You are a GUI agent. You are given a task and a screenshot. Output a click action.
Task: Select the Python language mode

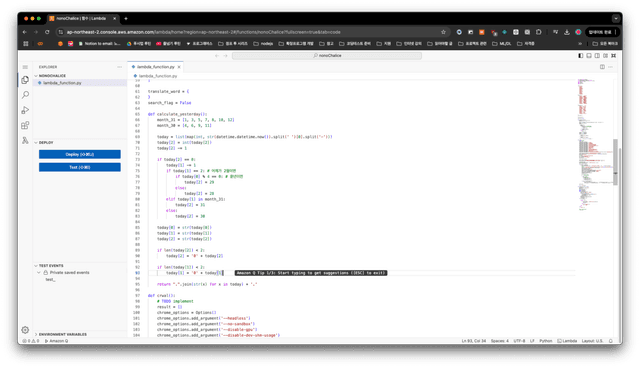(x=546, y=341)
